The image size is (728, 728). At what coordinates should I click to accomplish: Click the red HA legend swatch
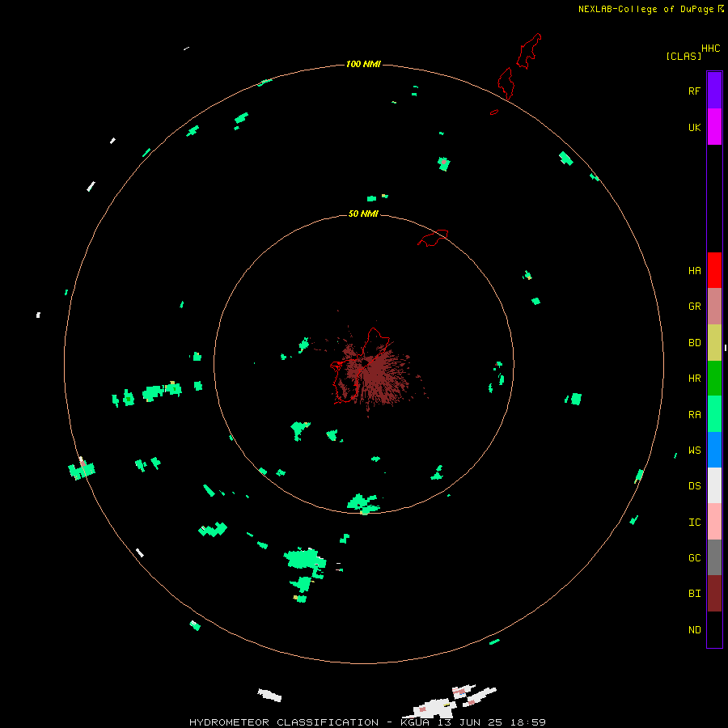tap(714, 270)
